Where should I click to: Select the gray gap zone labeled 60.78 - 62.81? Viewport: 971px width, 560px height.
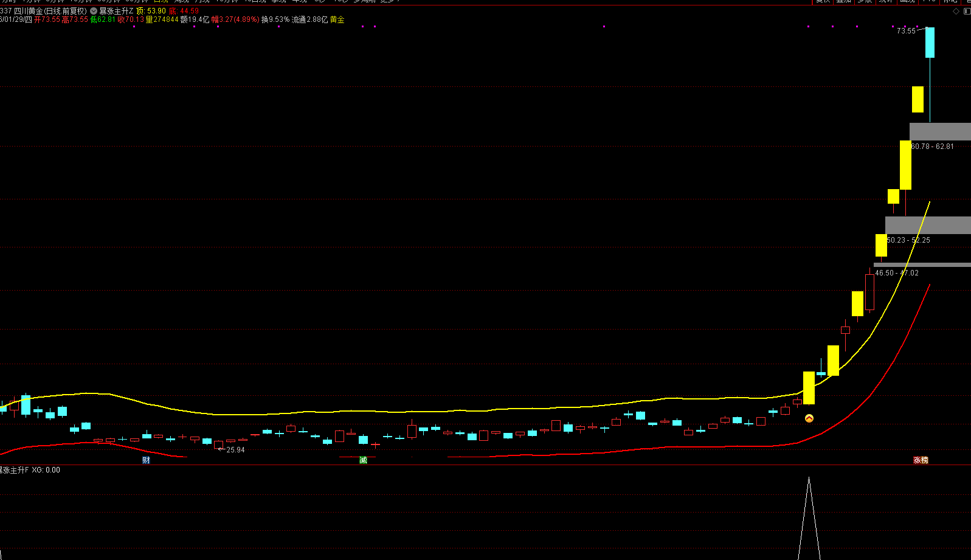[x=940, y=131]
